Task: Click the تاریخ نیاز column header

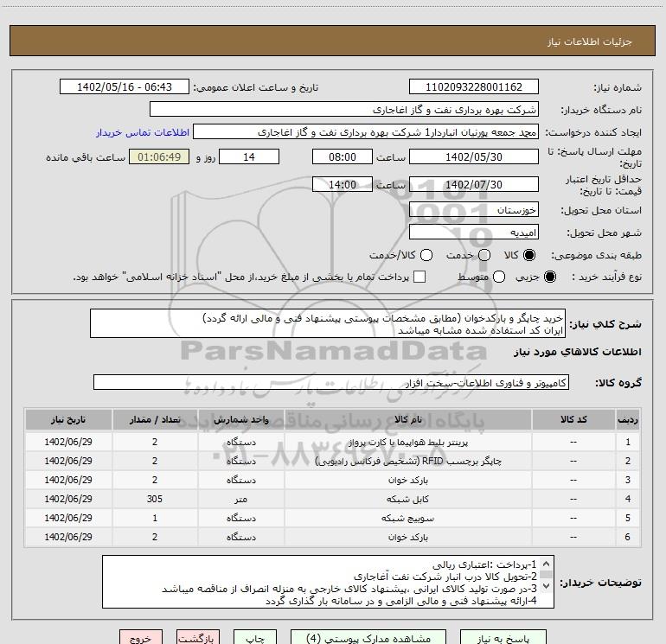Action: (x=68, y=419)
